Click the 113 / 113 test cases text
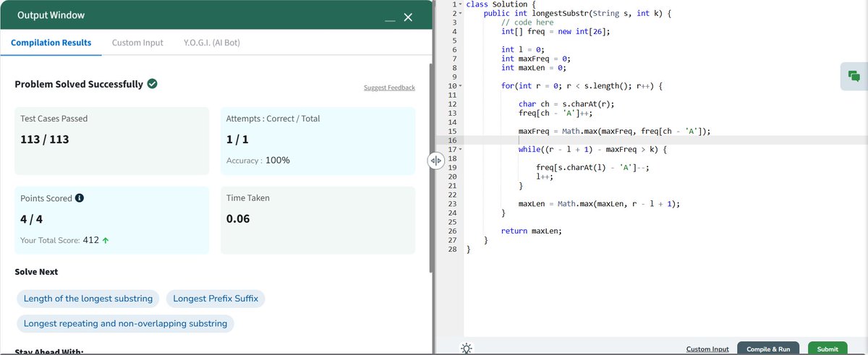Screen dimensions: 868x355 pyautogui.click(x=45, y=139)
